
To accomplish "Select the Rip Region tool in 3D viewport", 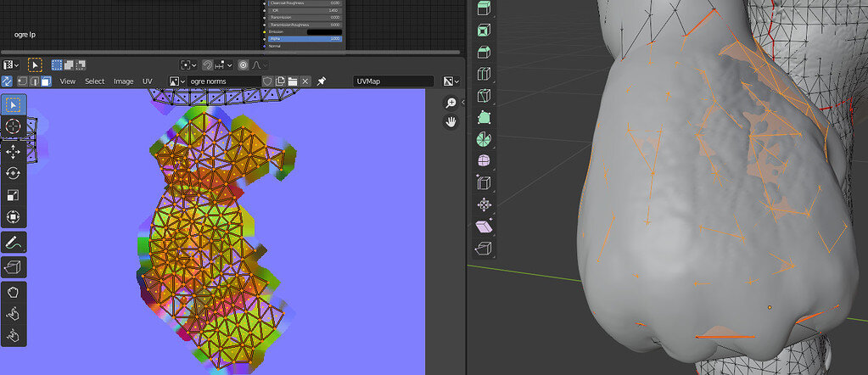I will click(484, 248).
